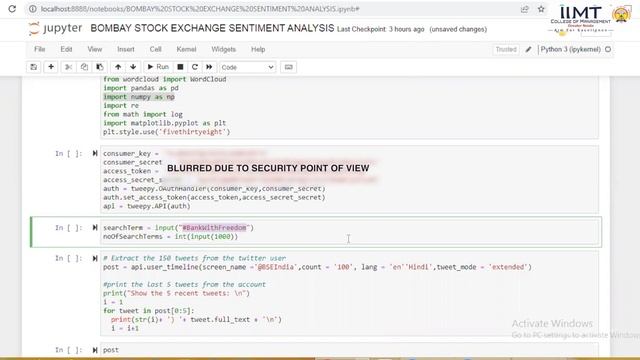Click the Jupyter logo

(55, 29)
